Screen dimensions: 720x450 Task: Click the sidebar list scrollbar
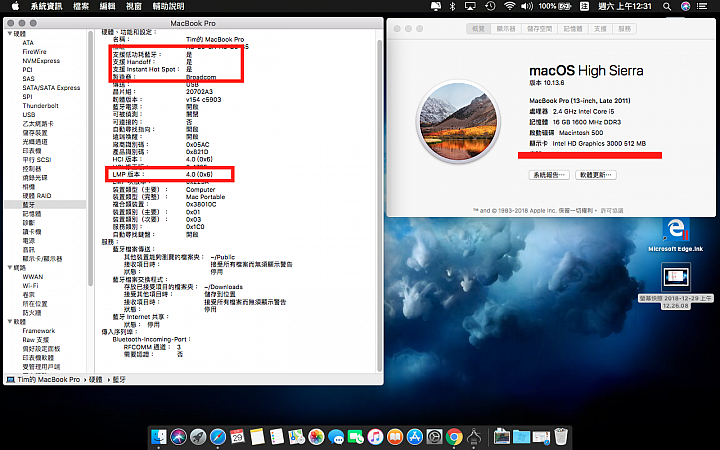(x=90, y=158)
